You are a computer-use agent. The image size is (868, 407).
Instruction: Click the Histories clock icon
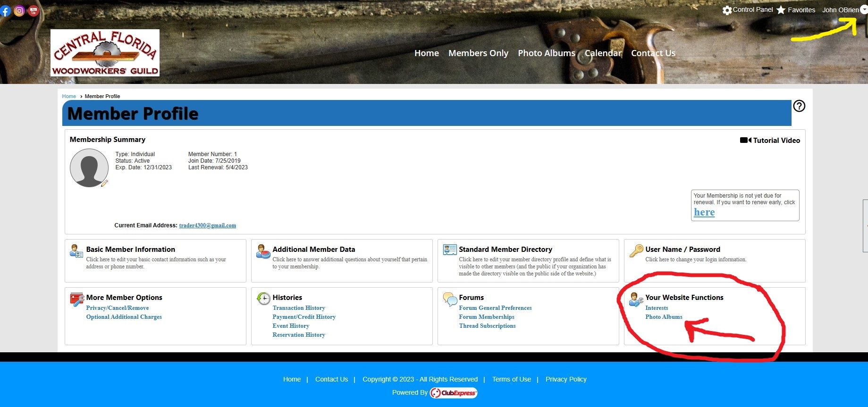coord(263,299)
